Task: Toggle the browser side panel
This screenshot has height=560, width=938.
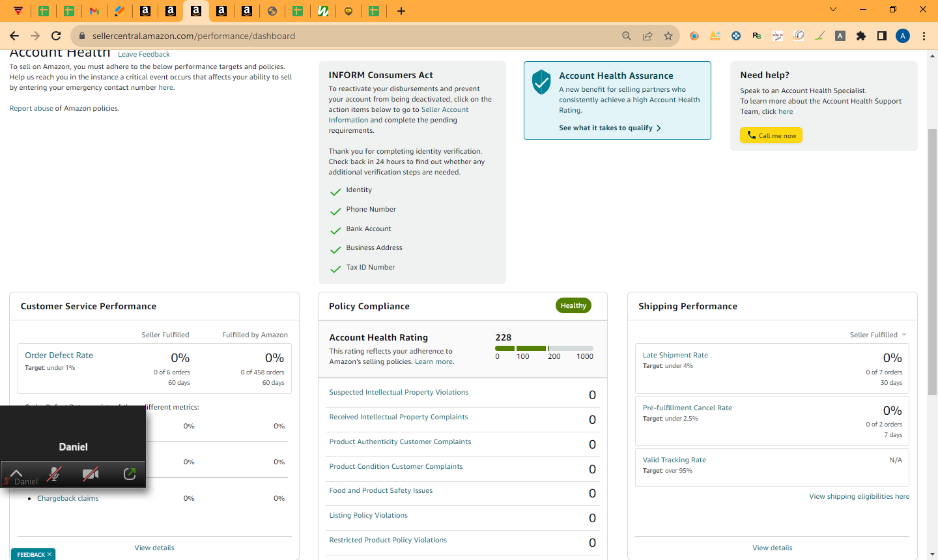Action: coord(882,36)
